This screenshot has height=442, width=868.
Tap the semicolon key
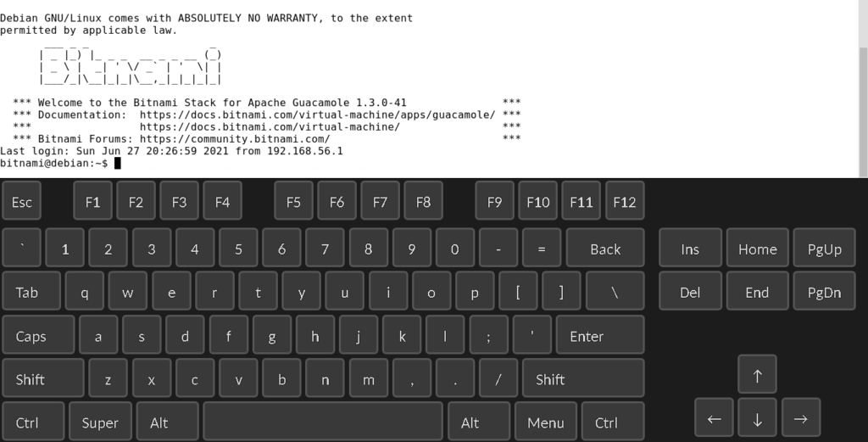pos(488,334)
